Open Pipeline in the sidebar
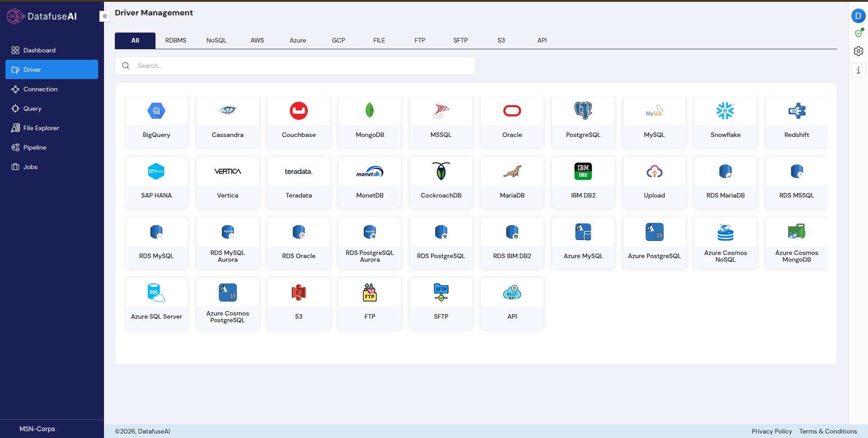This screenshot has height=438, width=868. 52,147
